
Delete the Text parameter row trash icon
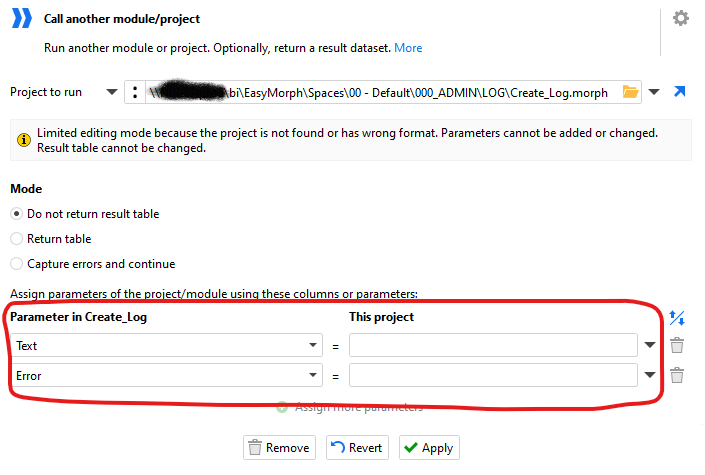tap(677, 345)
